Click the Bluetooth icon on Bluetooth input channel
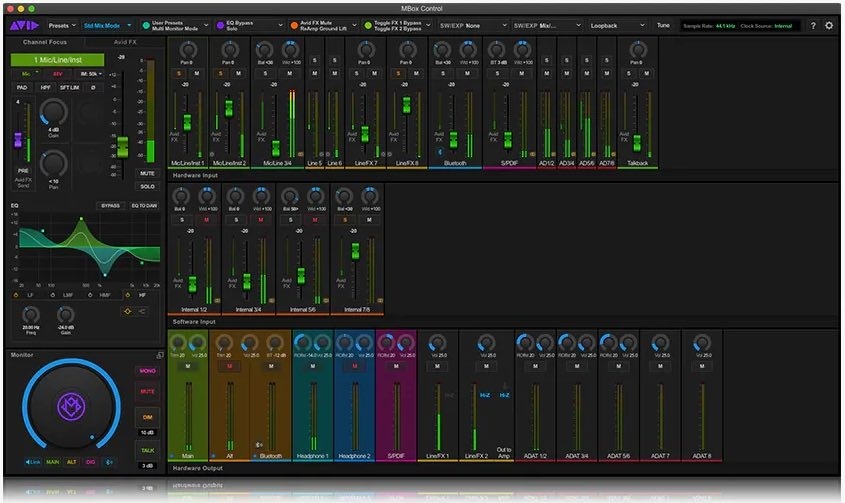 tap(440, 152)
